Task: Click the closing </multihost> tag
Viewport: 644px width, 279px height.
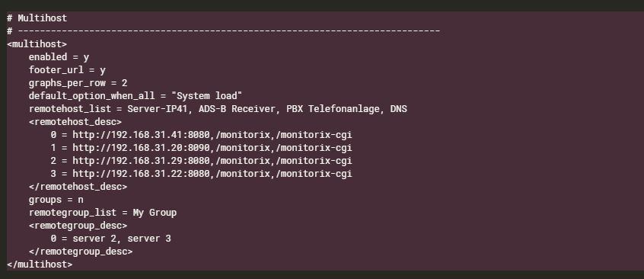Action: pos(40,265)
